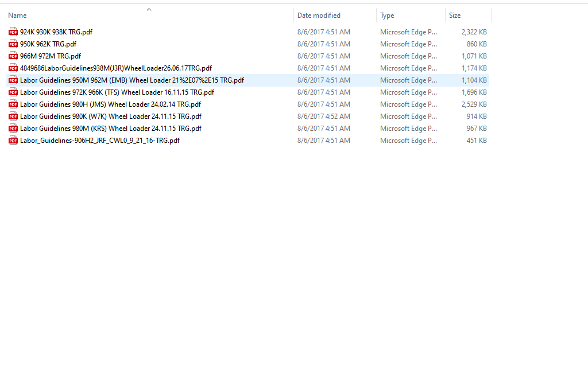The image size is (588, 381).
Task: Select file 950K 962K TRG.pdf
Action: [48, 44]
